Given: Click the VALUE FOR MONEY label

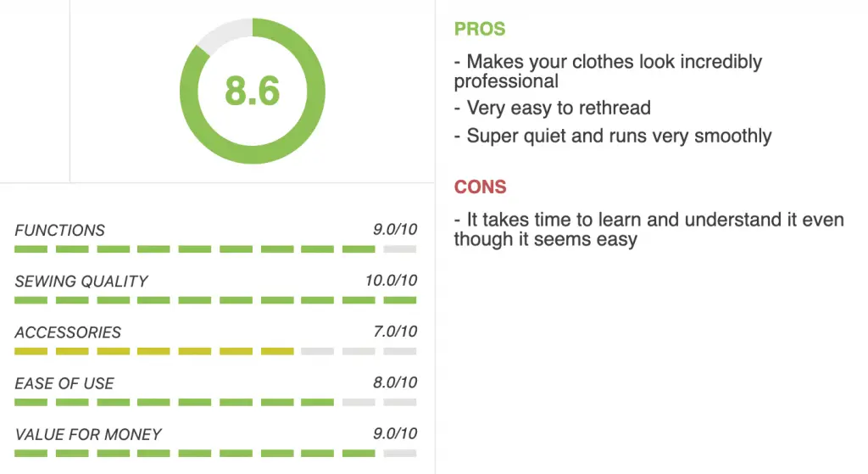Looking at the screenshot, I should point(88,434).
